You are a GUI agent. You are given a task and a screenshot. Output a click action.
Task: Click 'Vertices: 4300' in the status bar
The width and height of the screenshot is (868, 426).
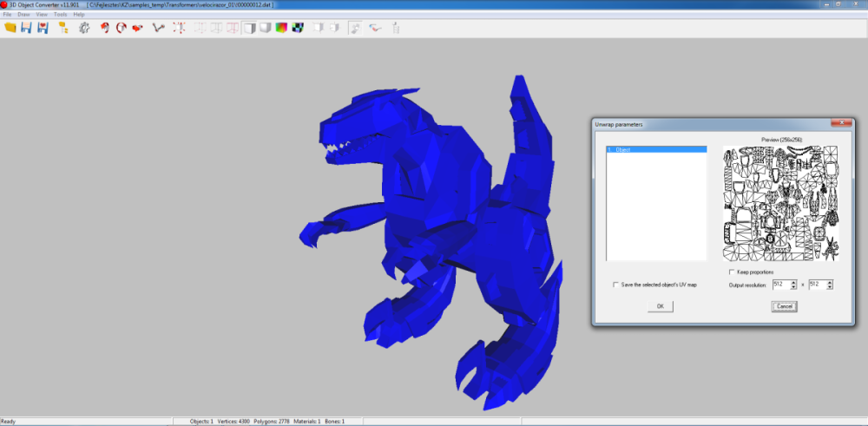coord(234,422)
